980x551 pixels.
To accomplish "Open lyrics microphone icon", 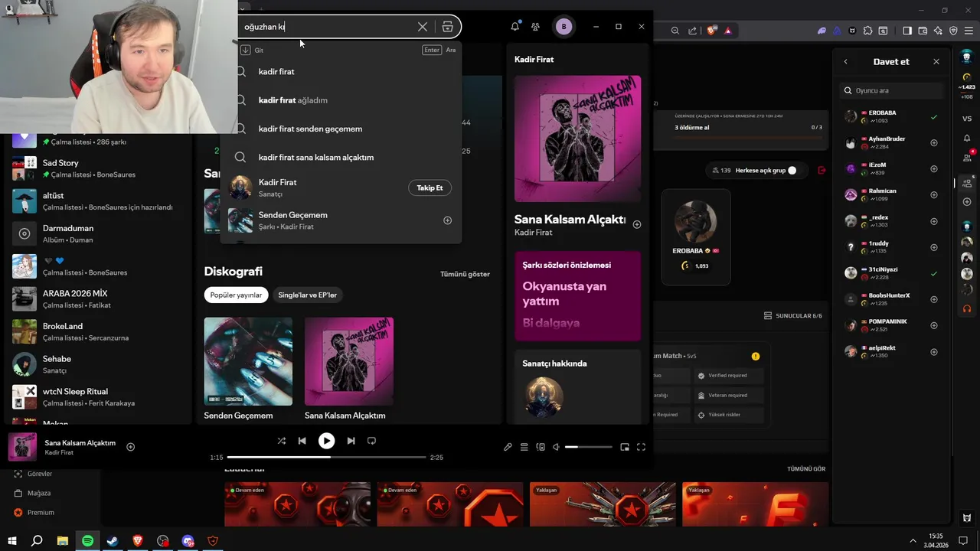I will coord(508,447).
